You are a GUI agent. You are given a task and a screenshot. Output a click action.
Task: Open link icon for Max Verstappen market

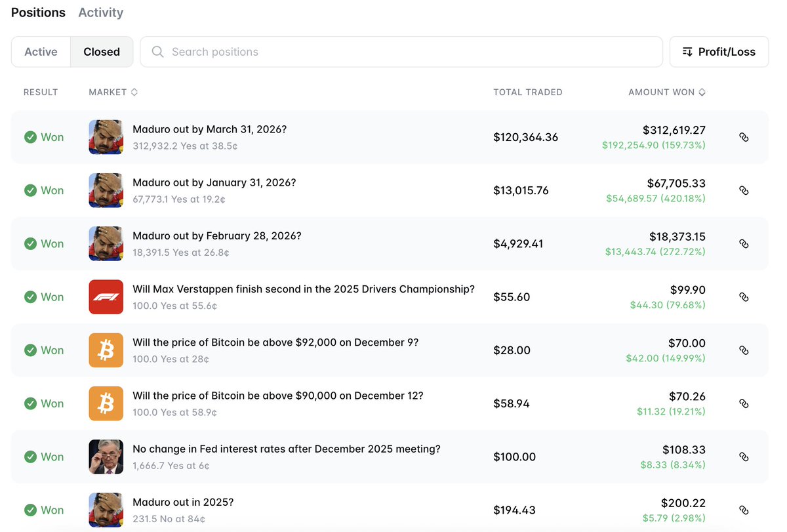click(744, 297)
